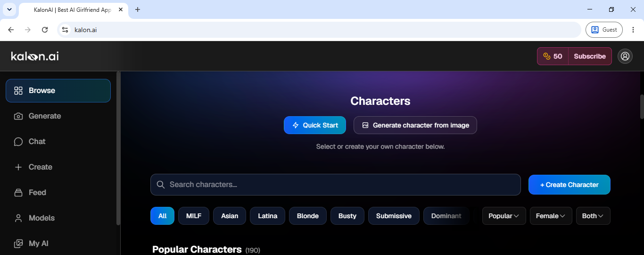Click the lightning icon in Quick Start
This screenshot has height=255, width=644.
(x=296, y=125)
